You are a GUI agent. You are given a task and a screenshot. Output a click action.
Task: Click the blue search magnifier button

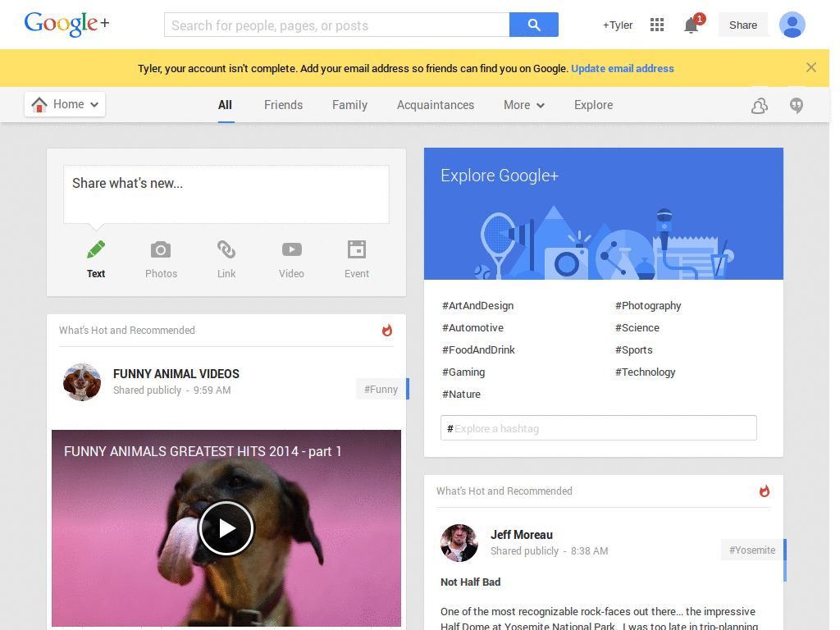(533, 25)
